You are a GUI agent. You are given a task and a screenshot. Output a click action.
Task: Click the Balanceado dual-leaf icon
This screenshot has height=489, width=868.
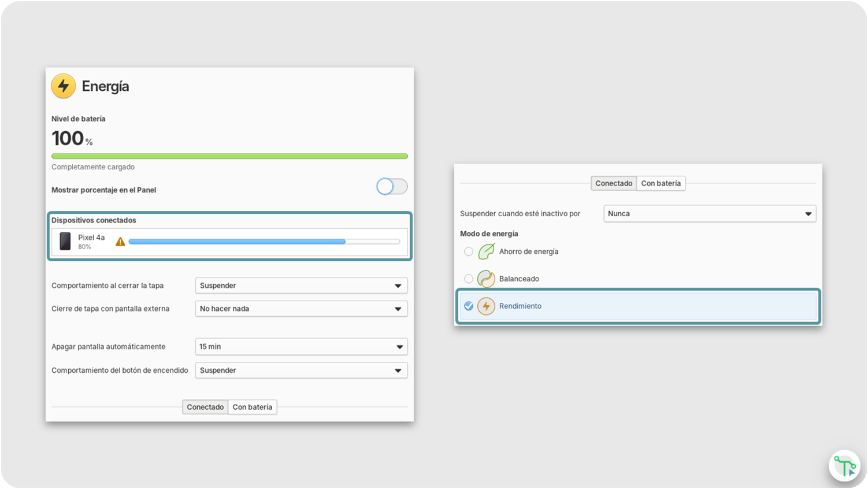(485, 278)
